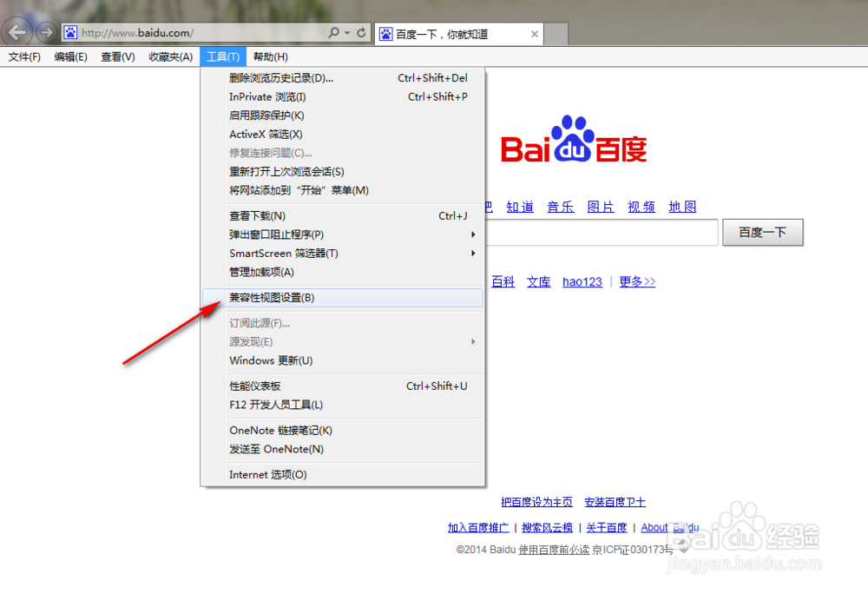Click the 音乐 link
This screenshot has height=594, width=868.
click(x=560, y=207)
